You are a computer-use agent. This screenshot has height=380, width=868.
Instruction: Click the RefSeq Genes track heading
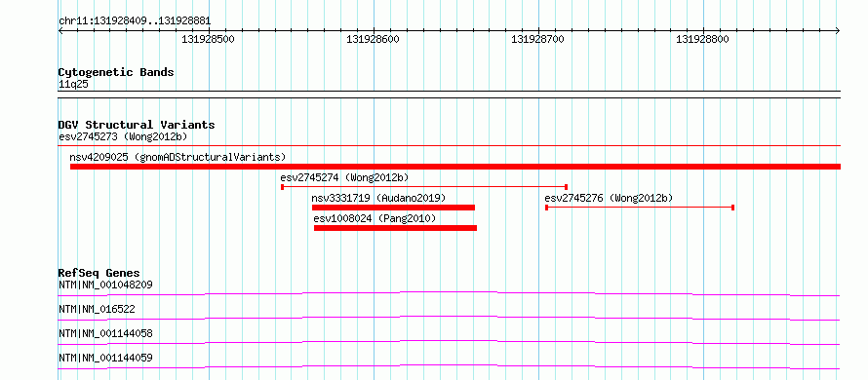tap(99, 273)
